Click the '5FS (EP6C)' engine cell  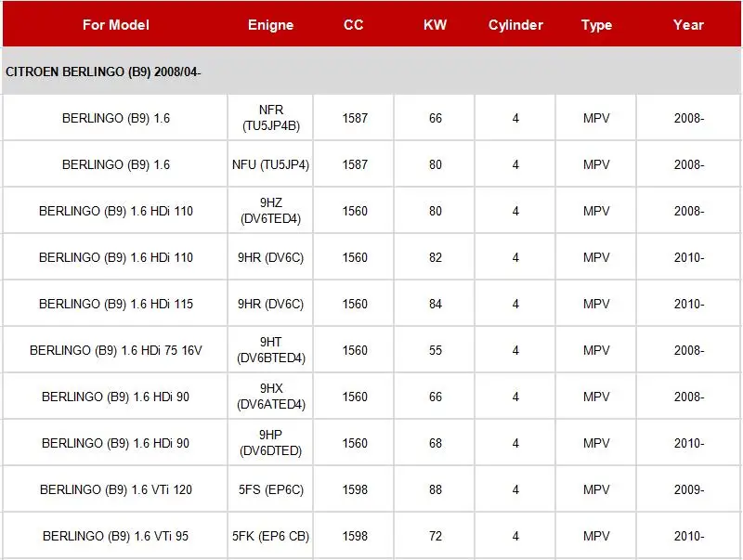(x=270, y=488)
